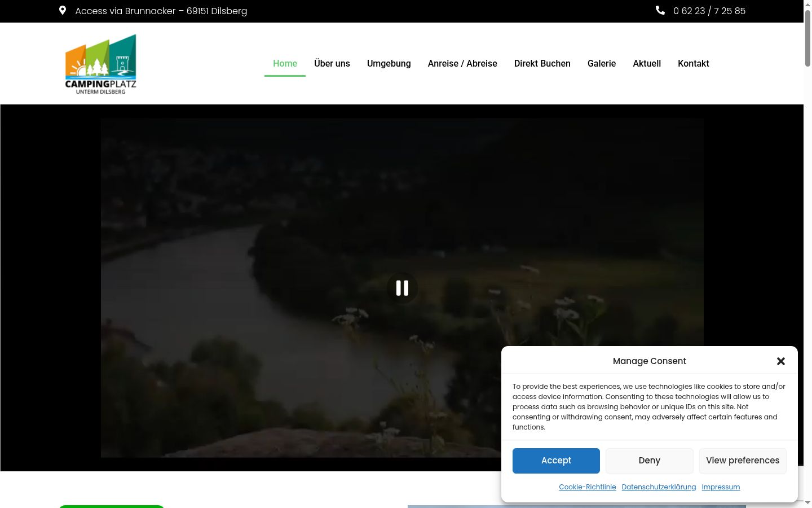Go to Über uns page

[332, 63]
